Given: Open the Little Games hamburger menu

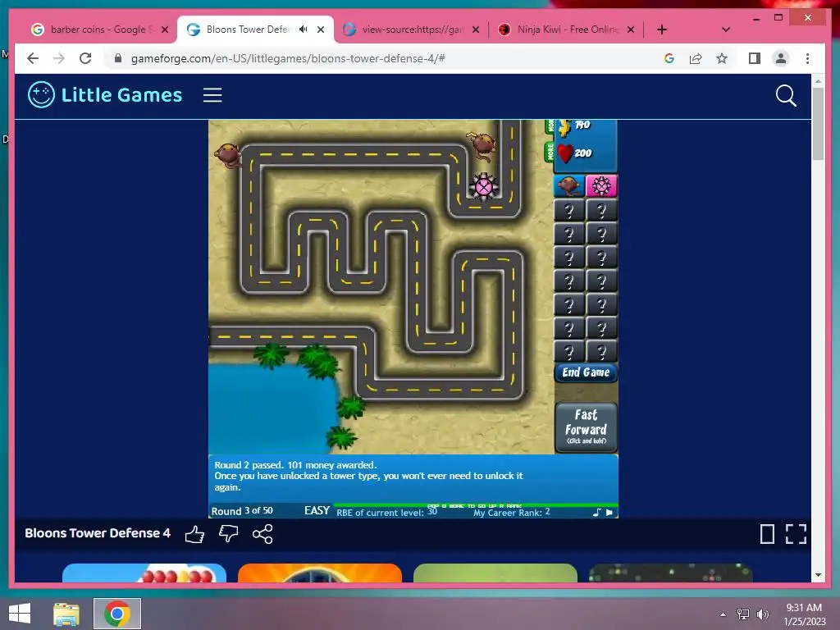Looking at the screenshot, I should (212, 95).
